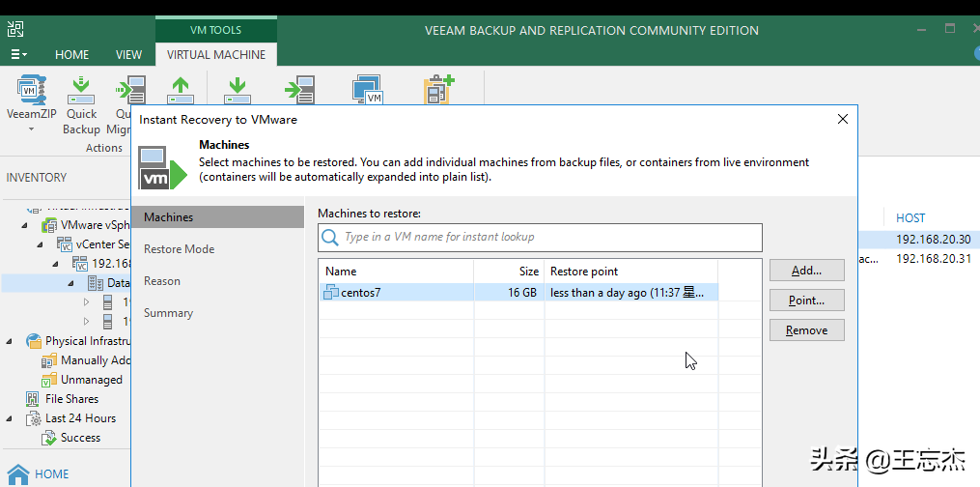The width and height of the screenshot is (980, 487).
Task: Select Physical Infrastructure in inventory
Action: [x=88, y=341]
